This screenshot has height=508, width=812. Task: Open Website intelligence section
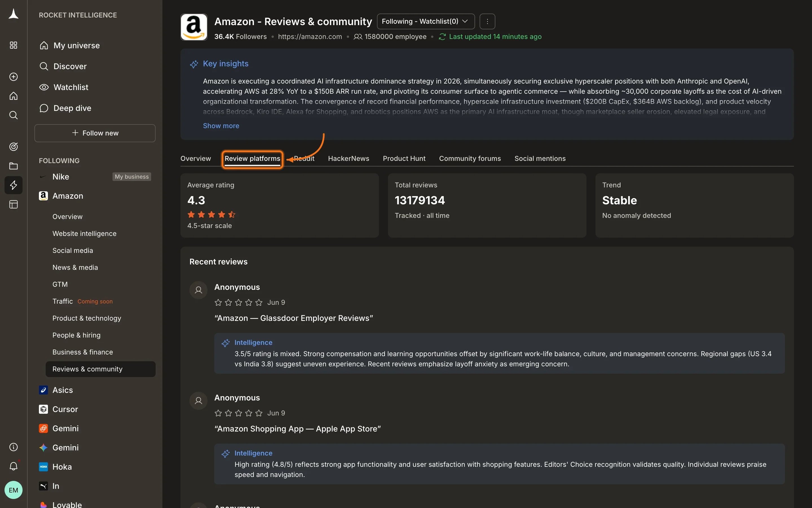click(84, 233)
